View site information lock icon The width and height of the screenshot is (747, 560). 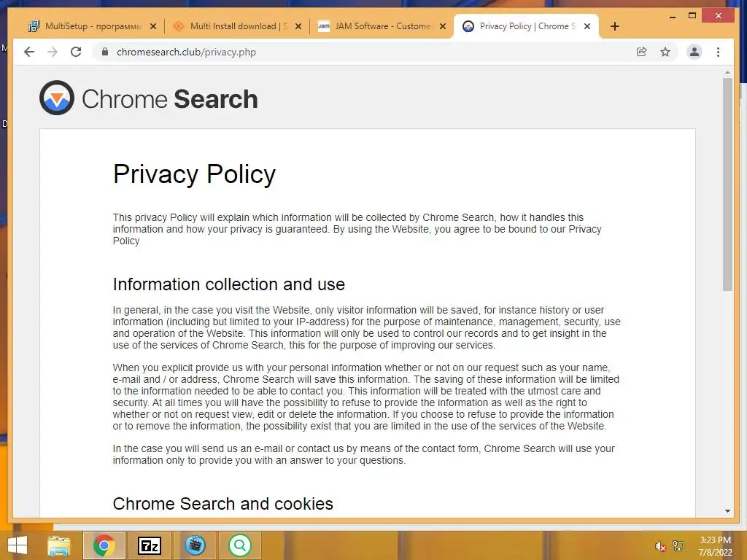[x=104, y=52]
